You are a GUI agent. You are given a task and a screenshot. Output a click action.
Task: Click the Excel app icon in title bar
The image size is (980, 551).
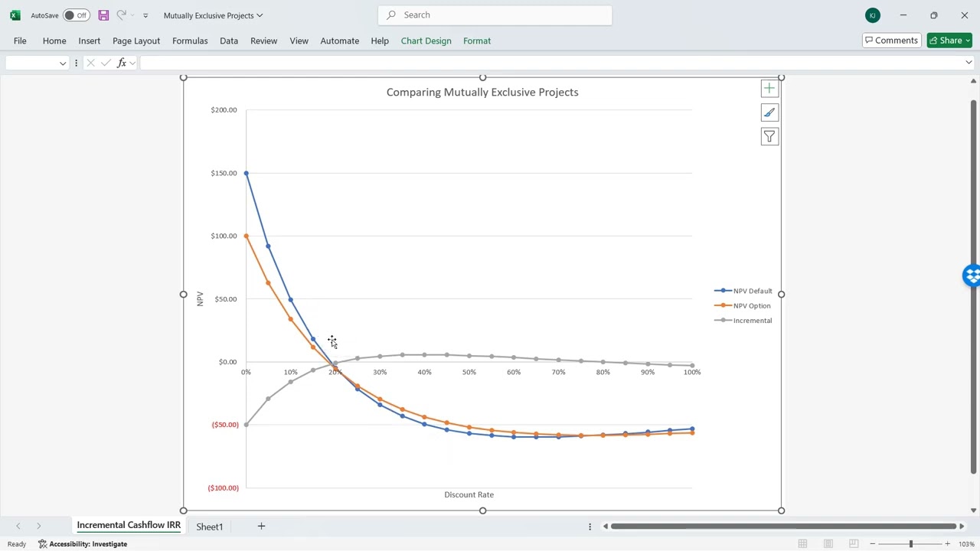15,15
